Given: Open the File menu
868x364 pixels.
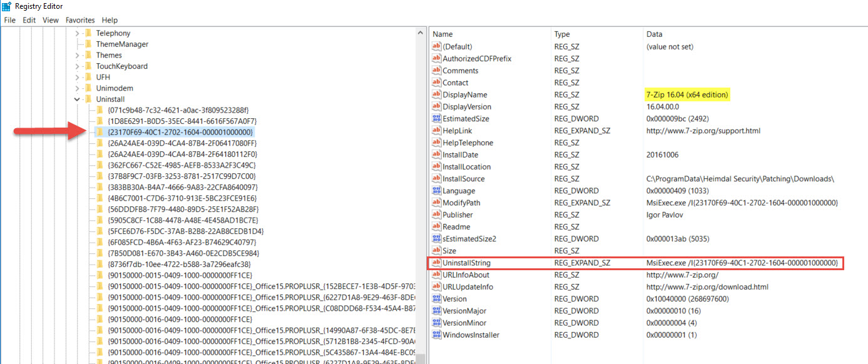Looking at the screenshot, I should 9,20.
